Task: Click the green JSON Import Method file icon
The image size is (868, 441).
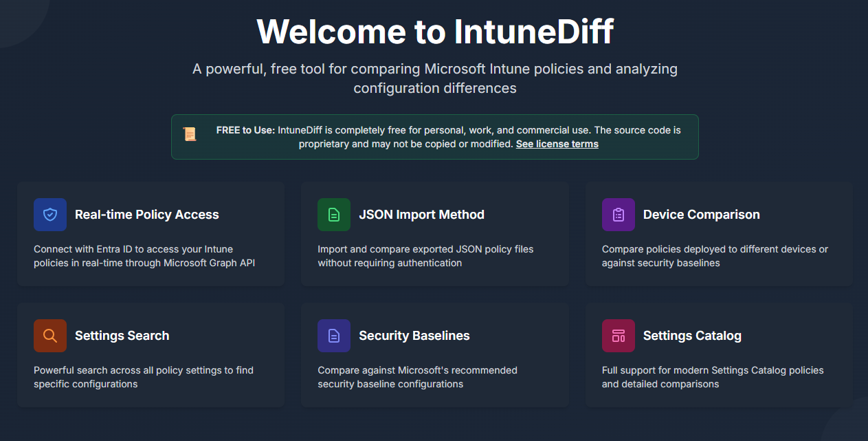Action: pos(334,215)
